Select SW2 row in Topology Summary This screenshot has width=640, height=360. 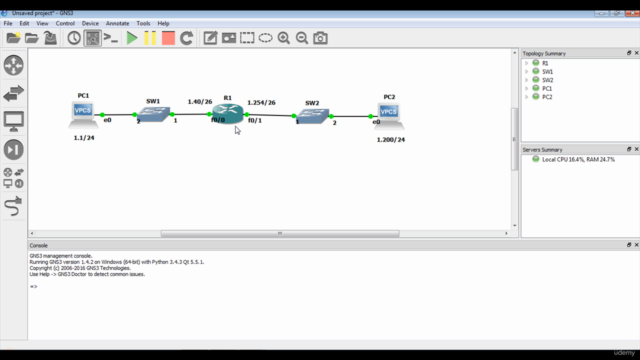pyautogui.click(x=547, y=80)
